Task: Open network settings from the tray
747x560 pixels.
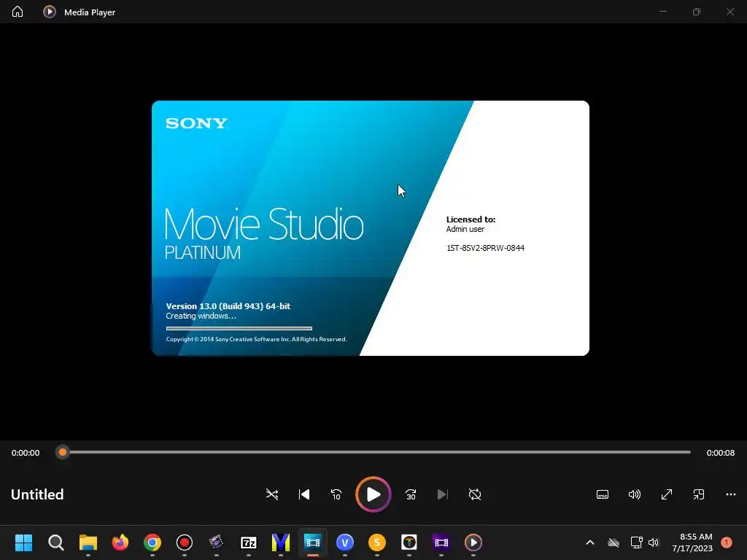Action: click(636, 542)
